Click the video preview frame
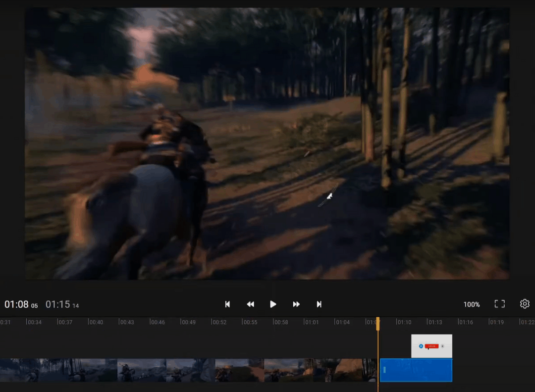Viewport: 535px width, 392px height. [x=267, y=144]
